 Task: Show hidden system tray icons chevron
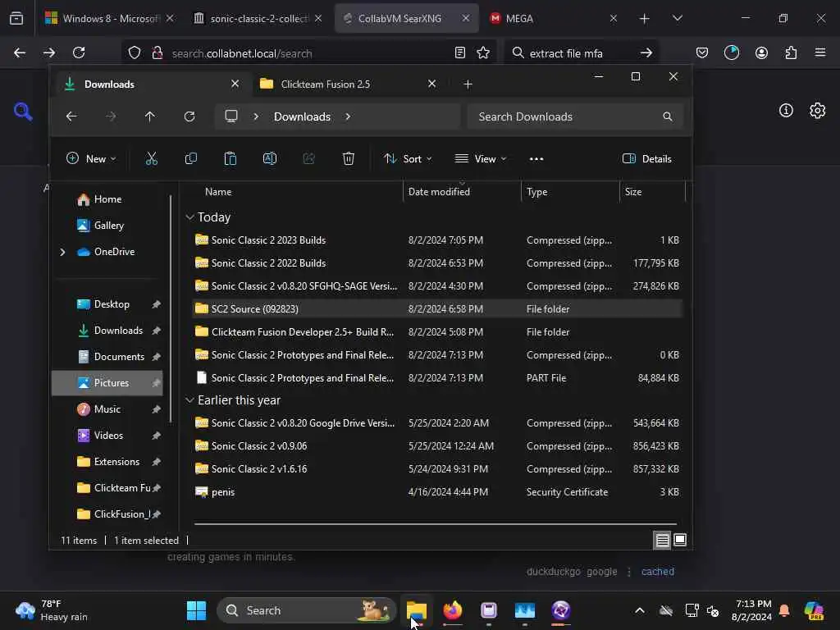tap(640, 610)
